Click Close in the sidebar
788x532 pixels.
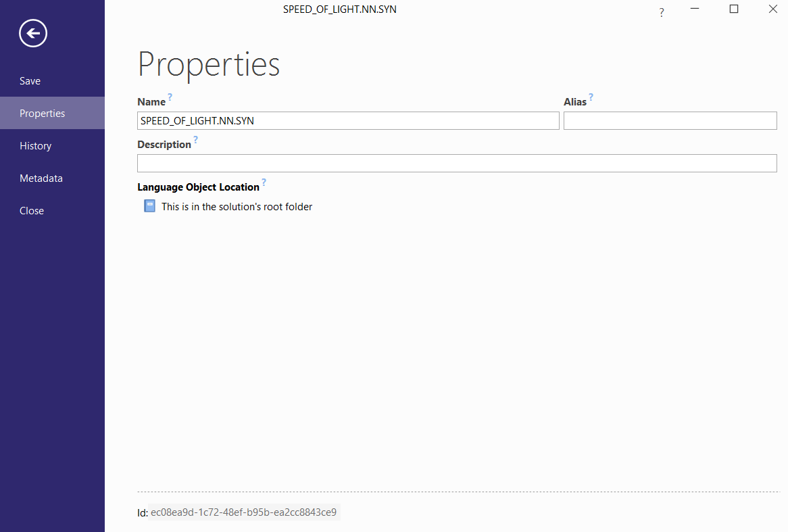coord(31,210)
